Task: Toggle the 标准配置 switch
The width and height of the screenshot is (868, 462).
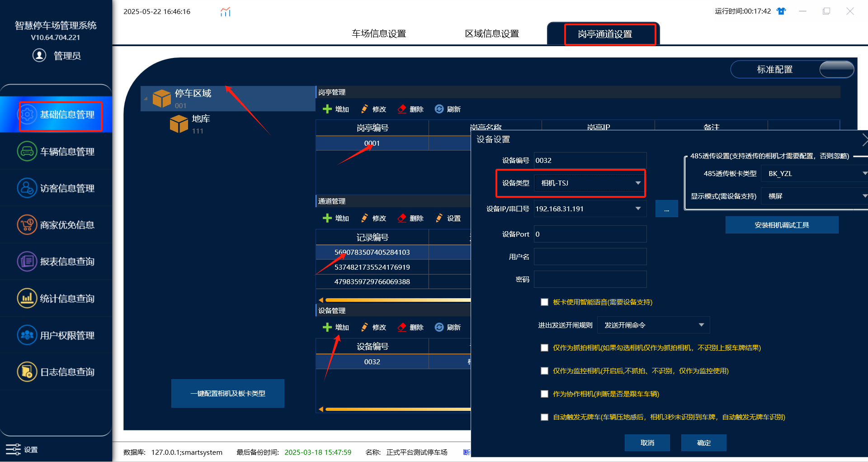Action: point(837,70)
